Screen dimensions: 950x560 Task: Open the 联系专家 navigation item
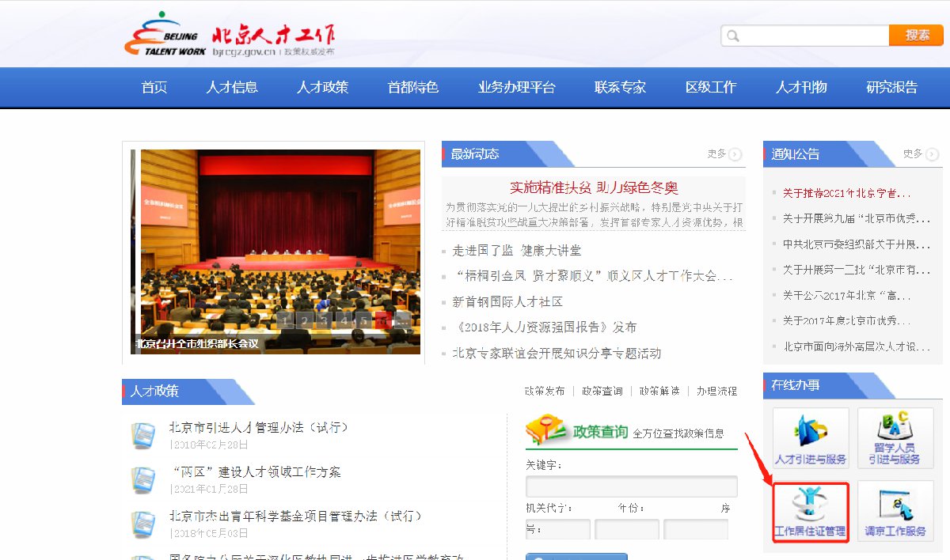(620, 87)
